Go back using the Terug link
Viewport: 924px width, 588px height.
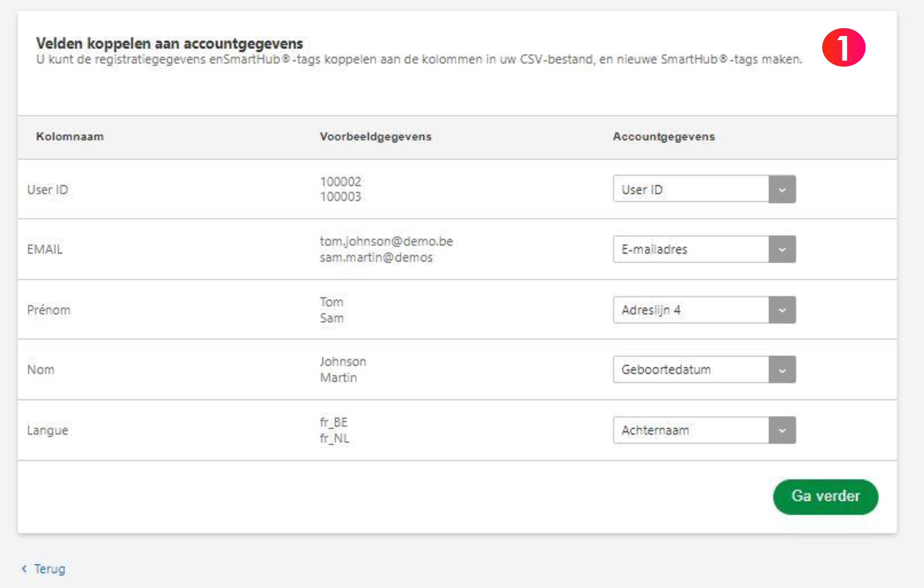click(x=44, y=569)
